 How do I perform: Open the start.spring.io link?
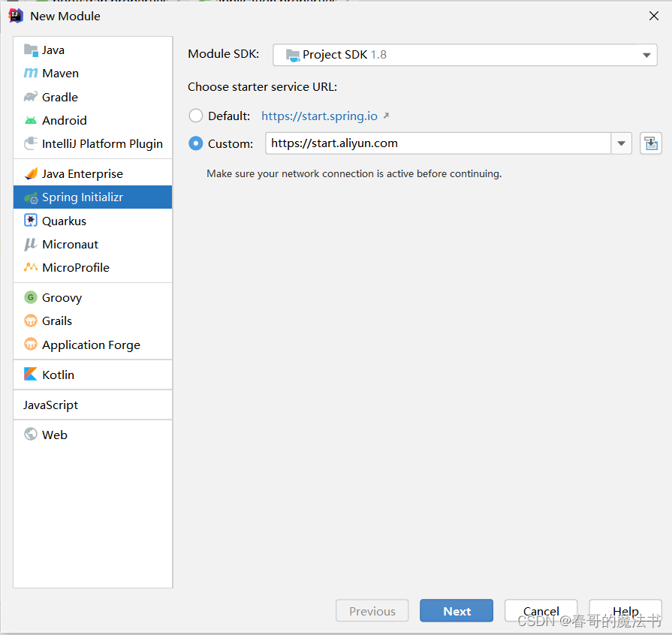tap(320, 116)
